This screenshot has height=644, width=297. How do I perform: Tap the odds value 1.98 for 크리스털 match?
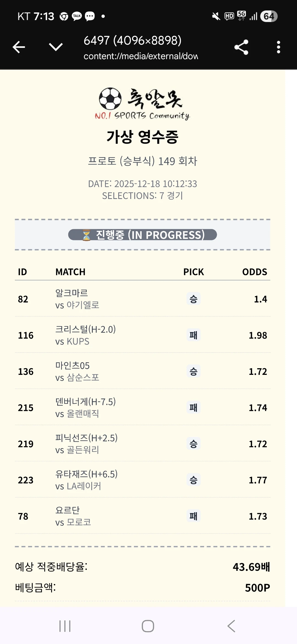point(258,335)
